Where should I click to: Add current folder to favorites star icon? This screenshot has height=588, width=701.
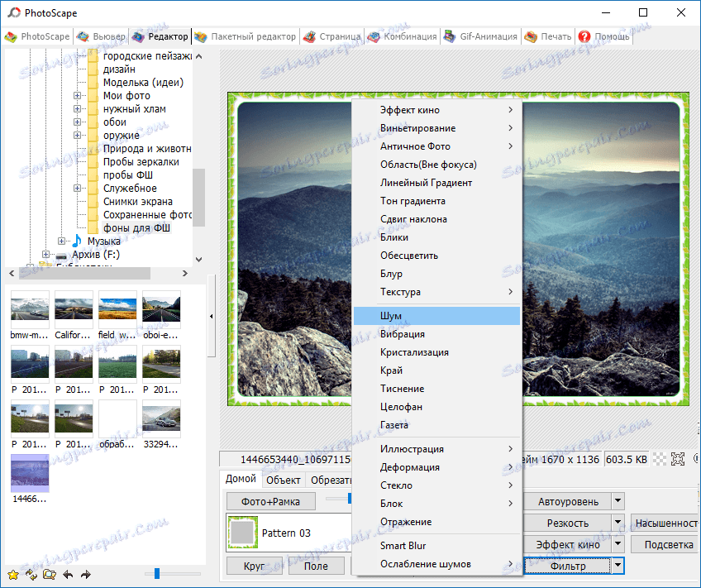click(x=13, y=574)
